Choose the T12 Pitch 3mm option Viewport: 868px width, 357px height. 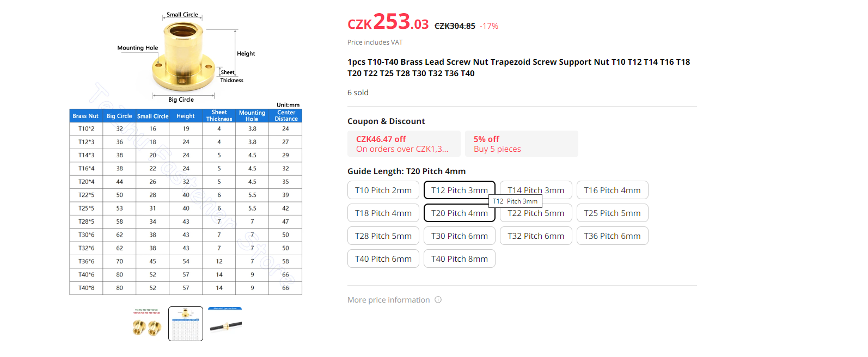click(459, 190)
